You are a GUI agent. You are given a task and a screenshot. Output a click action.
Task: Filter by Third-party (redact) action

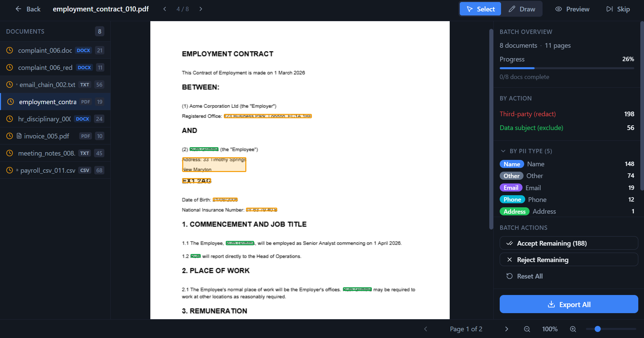click(x=528, y=114)
